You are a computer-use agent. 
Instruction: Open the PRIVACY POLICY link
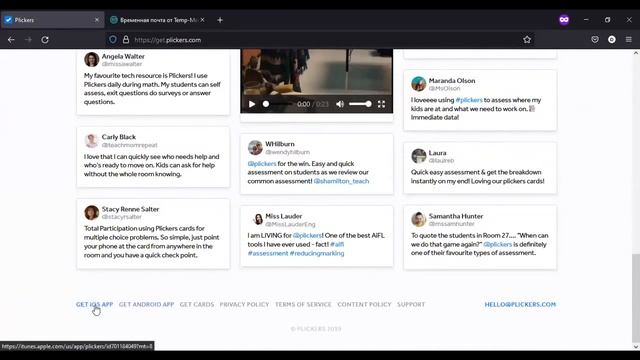tap(244, 304)
